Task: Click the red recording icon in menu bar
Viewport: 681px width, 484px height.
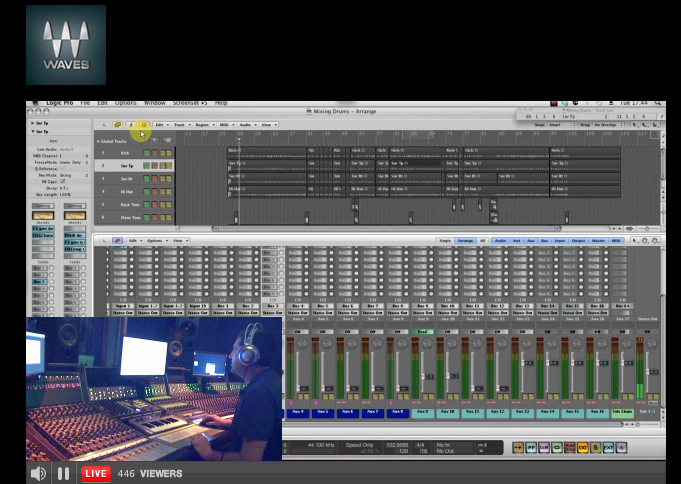Action: tap(553, 103)
